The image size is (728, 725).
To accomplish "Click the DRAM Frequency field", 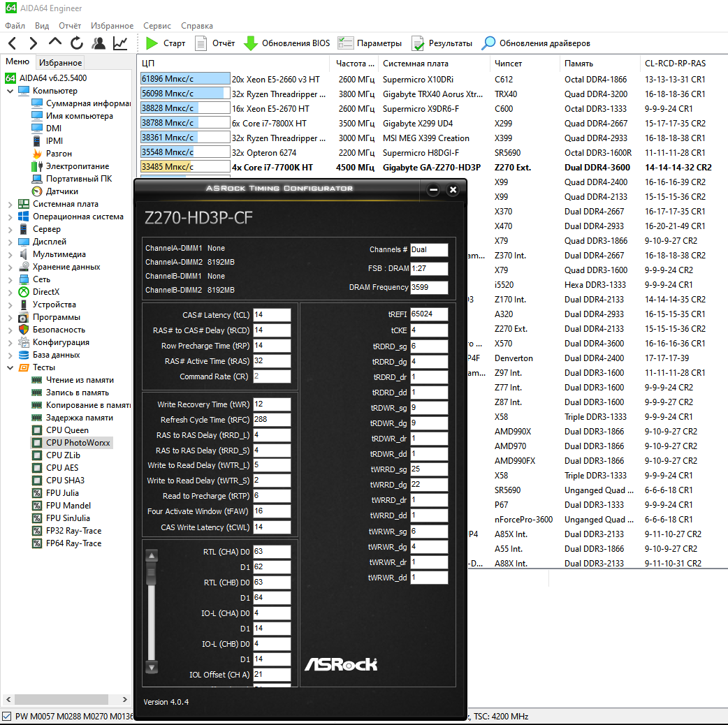I will point(429,287).
